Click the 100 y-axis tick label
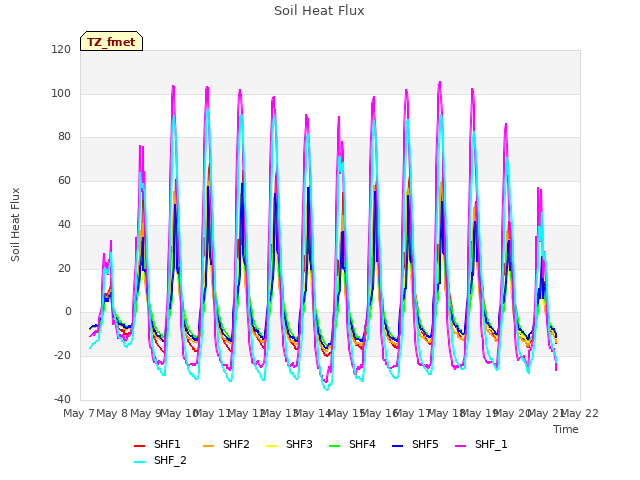The width and height of the screenshot is (640, 480). 61,93
